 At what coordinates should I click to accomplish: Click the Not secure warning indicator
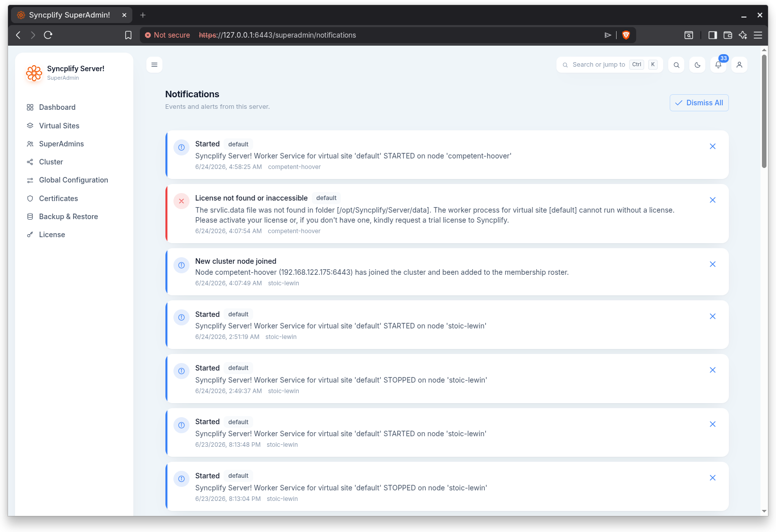pos(167,35)
